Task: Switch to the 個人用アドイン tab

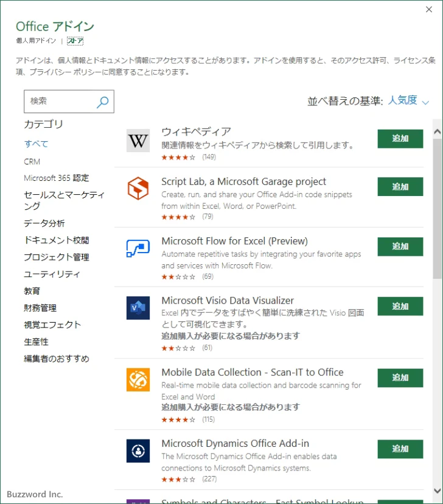Action: click(36, 41)
